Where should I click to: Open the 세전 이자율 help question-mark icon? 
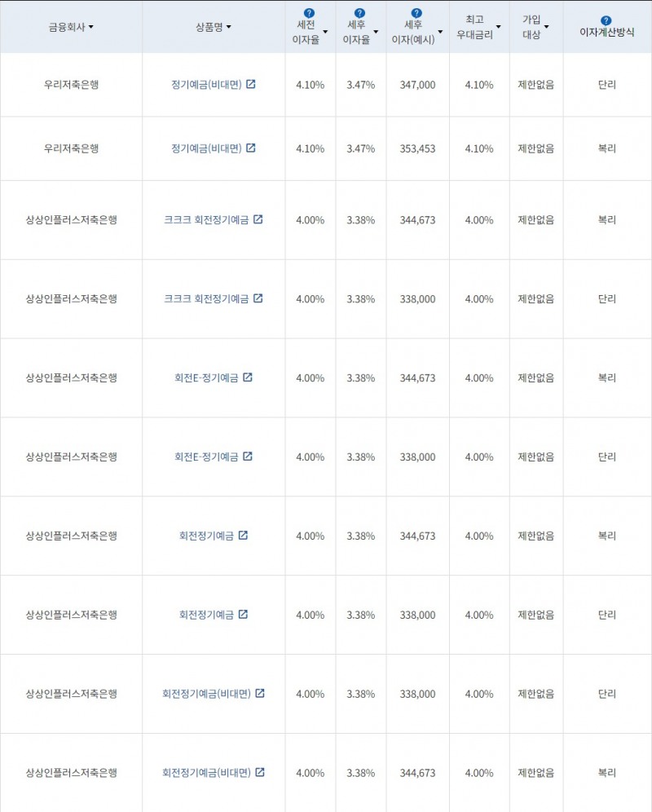(x=309, y=13)
